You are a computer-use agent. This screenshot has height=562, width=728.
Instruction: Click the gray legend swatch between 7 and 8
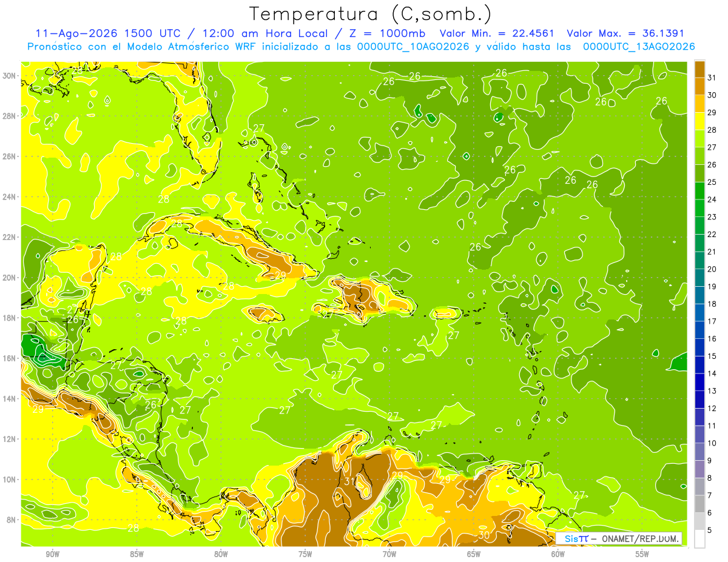699,486
